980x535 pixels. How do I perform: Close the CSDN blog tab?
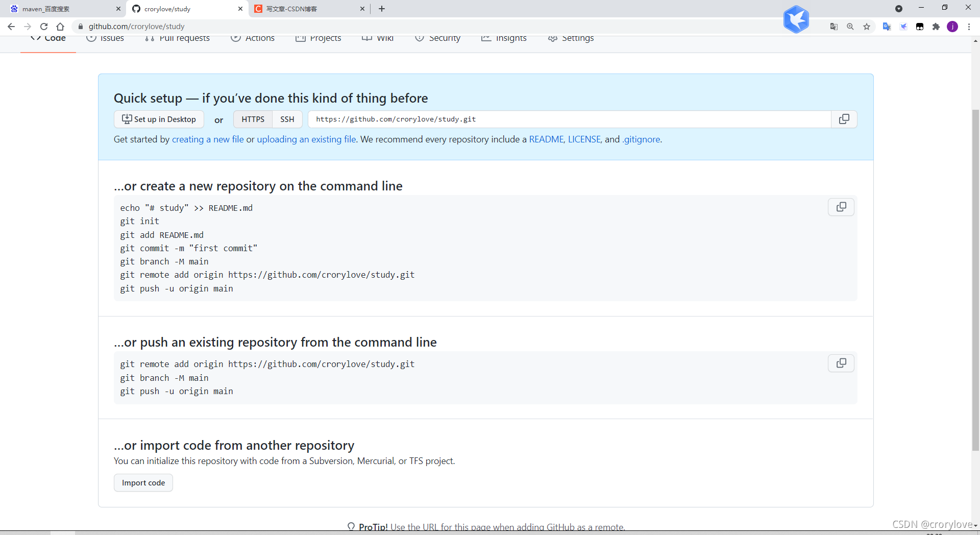click(x=362, y=9)
